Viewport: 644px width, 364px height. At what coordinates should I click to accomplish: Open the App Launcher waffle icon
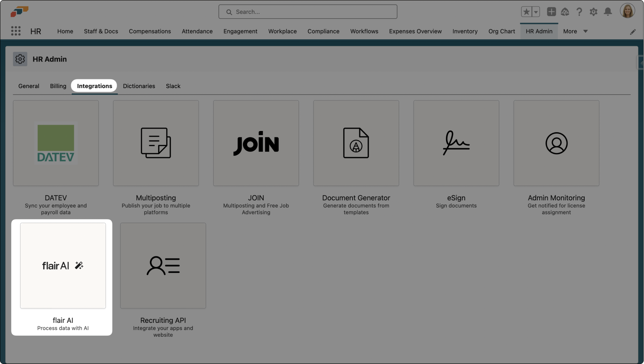[x=16, y=31]
